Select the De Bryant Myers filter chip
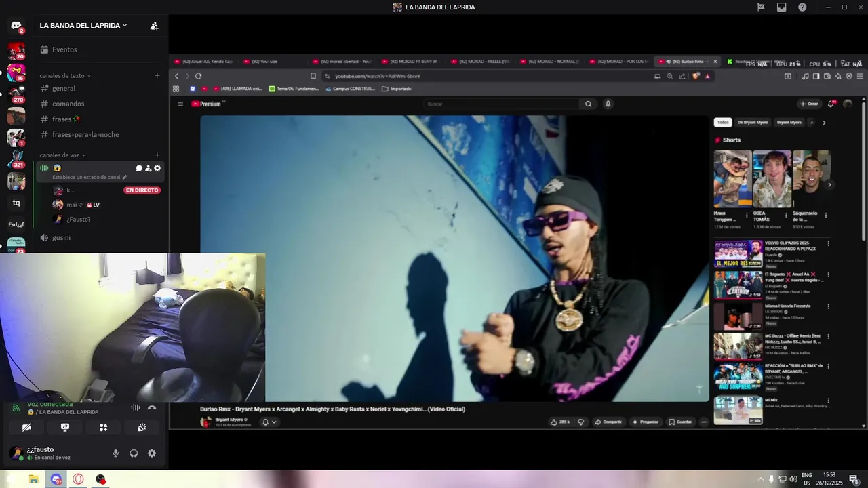 (x=753, y=123)
